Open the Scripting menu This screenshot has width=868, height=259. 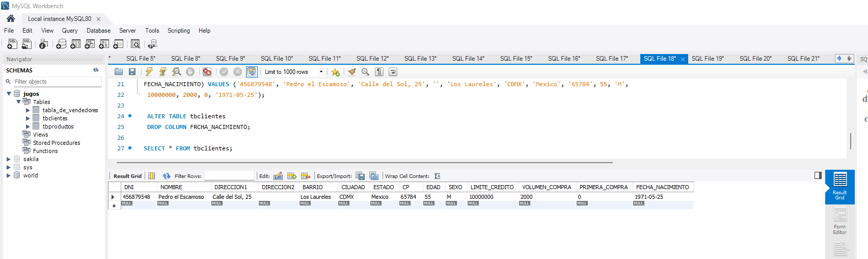(179, 31)
